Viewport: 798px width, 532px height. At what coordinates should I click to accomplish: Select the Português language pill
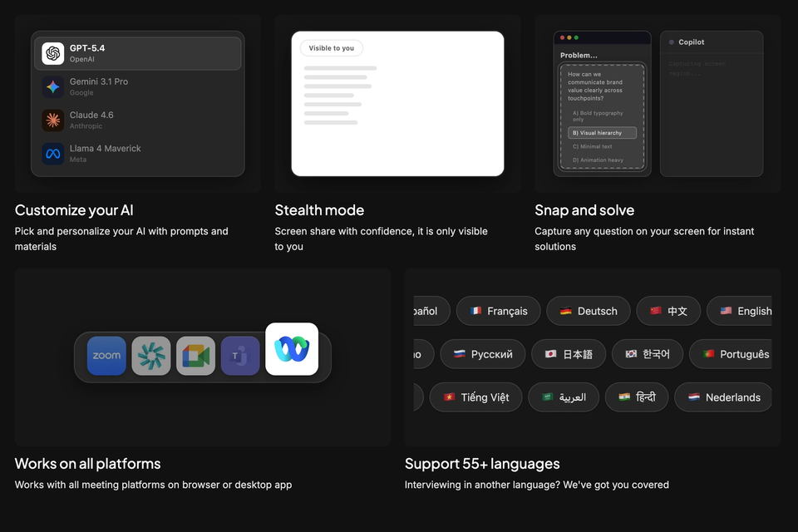[x=731, y=354]
